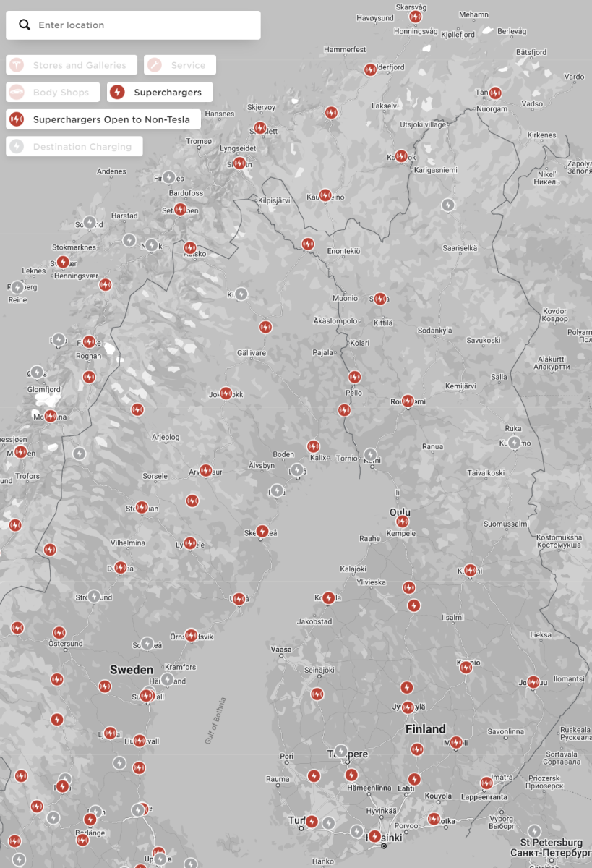Select the gray charger pin at Sortland

(89, 222)
